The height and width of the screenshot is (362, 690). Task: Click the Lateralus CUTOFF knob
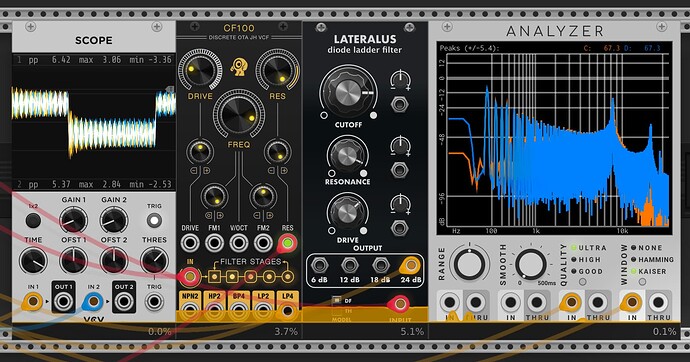coord(348,92)
